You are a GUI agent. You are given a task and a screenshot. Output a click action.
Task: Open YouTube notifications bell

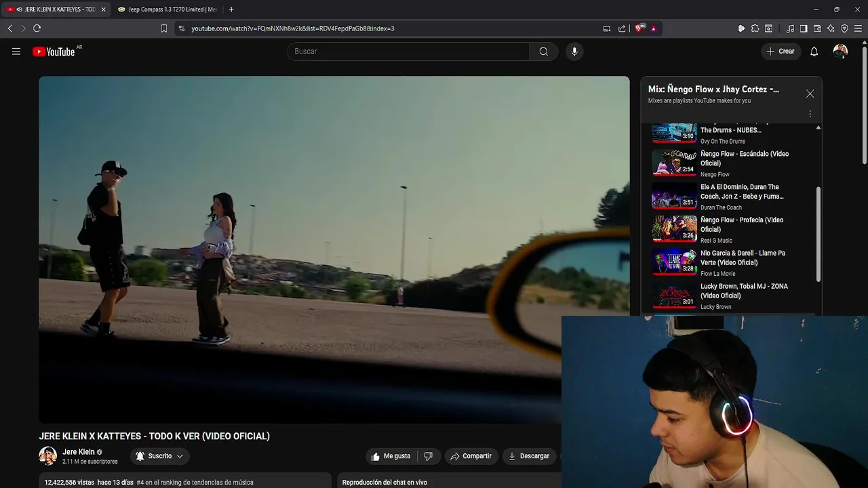(x=814, y=52)
